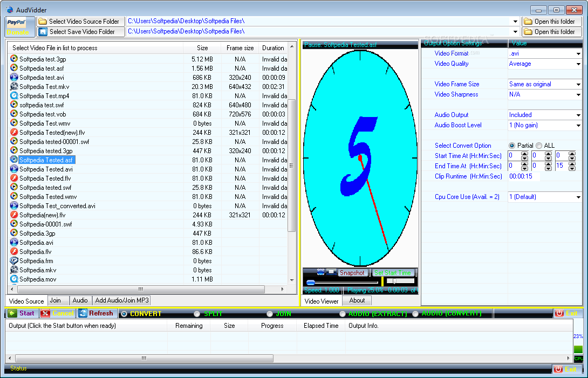Click the icon beside softpedia test.swf
Screen dimensions: 588x378
[x=14, y=105]
